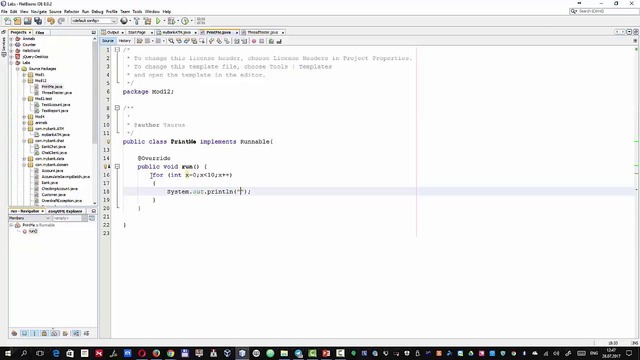The width and height of the screenshot is (640, 360).
Task: Switch to the ThreadTester.java tab
Action: pos(262,32)
